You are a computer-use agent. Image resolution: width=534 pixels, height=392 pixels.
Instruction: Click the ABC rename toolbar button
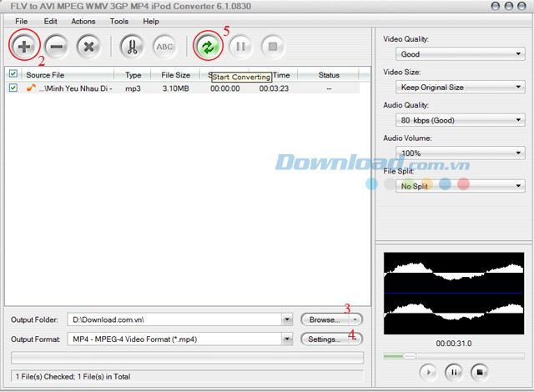tap(164, 46)
